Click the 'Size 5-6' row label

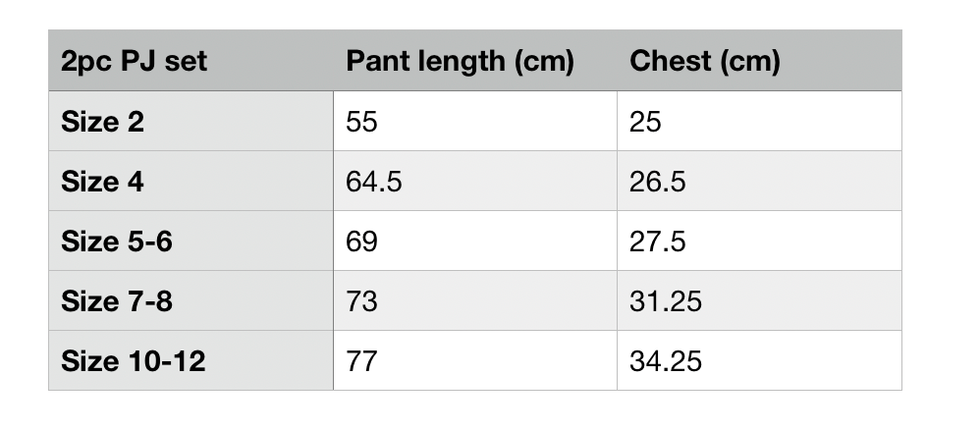pos(116,242)
